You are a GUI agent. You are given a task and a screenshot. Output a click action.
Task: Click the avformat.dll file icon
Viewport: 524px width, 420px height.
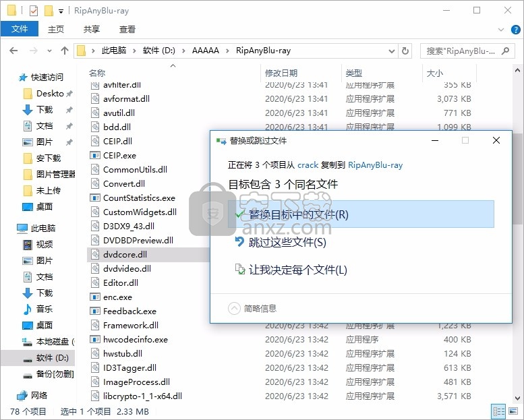(95, 98)
